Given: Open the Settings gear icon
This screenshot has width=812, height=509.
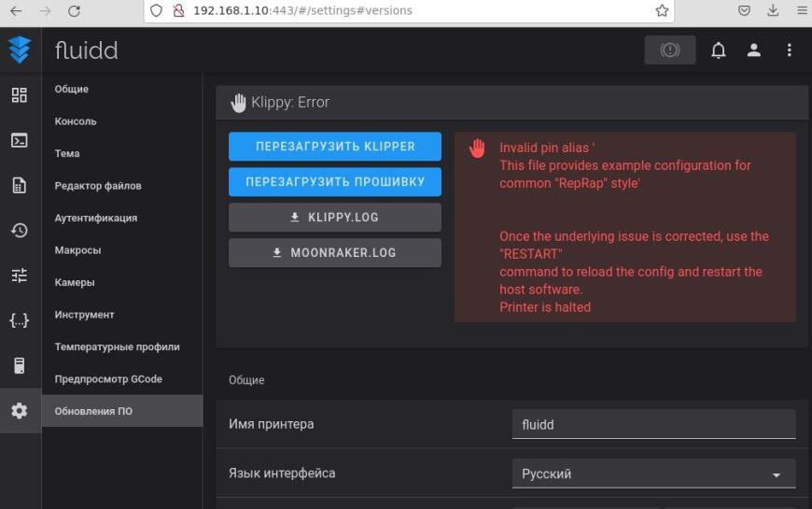Looking at the screenshot, I should pyautogui.click(x=20, y=411).
